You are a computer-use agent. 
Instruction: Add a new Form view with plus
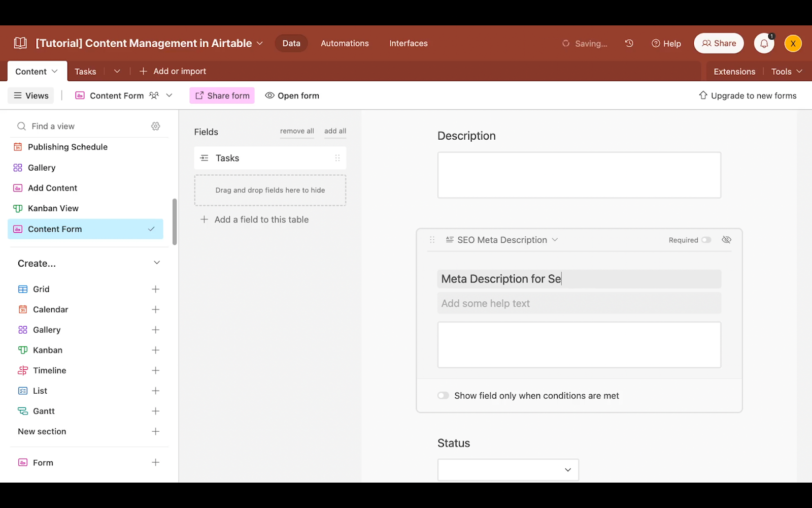[156, 462]
